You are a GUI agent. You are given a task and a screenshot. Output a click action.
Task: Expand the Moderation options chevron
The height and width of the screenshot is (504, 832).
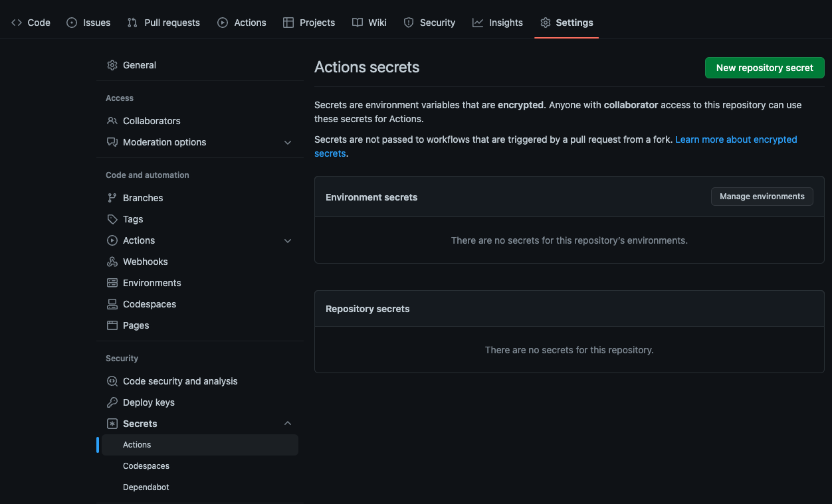click(288, 142)
